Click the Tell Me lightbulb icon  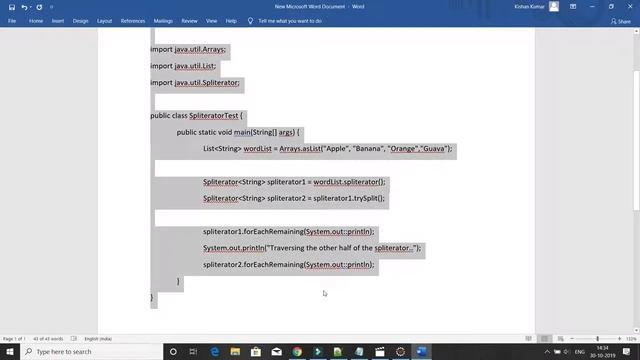[x=250, y=21]
